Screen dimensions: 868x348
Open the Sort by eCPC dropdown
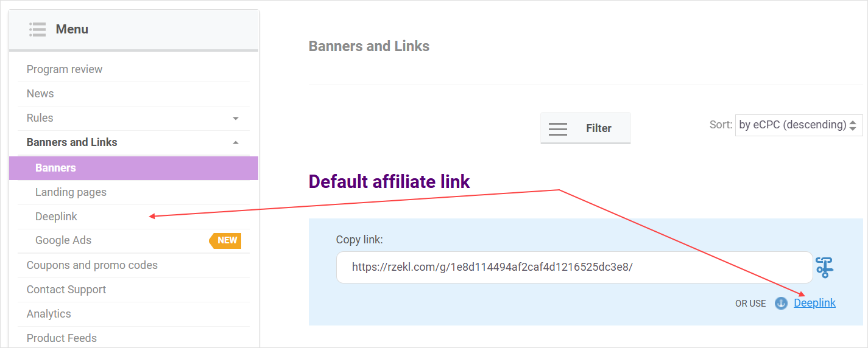pos(799,125)
